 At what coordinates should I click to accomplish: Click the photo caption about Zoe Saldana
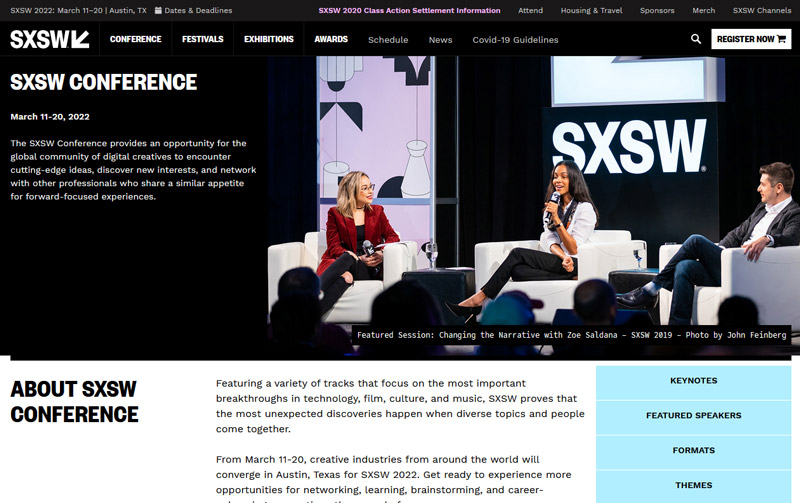pos(571,335)
